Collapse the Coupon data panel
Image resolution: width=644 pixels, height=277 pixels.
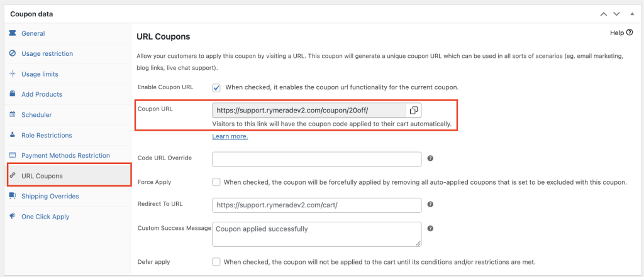click(632, 14)
